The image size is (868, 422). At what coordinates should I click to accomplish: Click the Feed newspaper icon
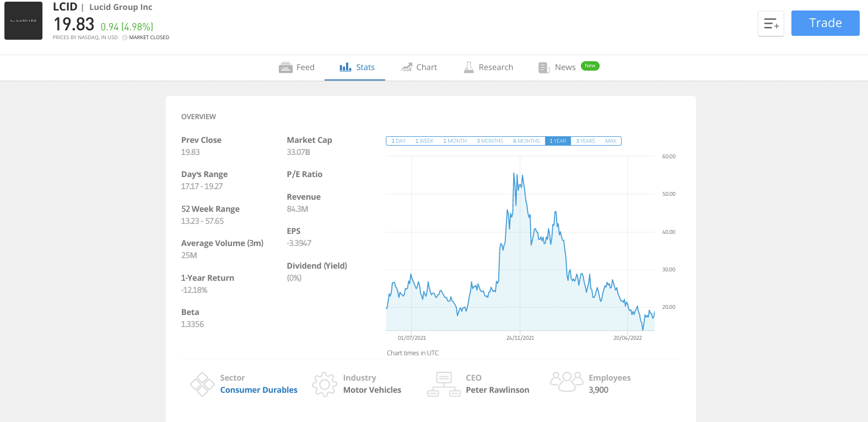pos(285,67)
